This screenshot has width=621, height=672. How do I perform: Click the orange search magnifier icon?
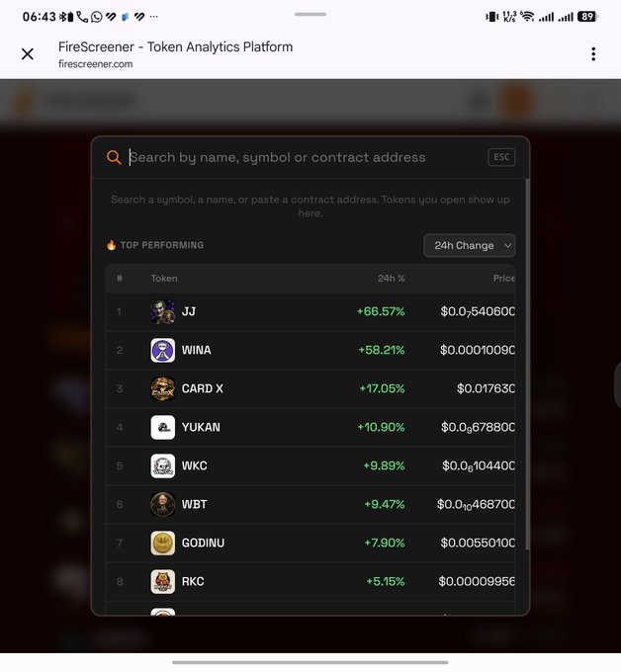coord(114,157)
